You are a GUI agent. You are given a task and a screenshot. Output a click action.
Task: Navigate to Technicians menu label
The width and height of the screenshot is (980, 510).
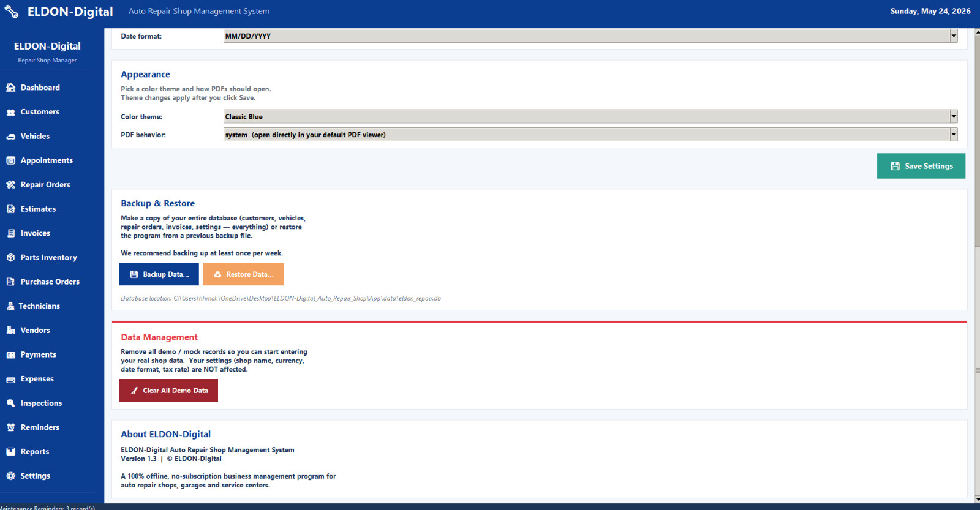click(x=39, y=306)
